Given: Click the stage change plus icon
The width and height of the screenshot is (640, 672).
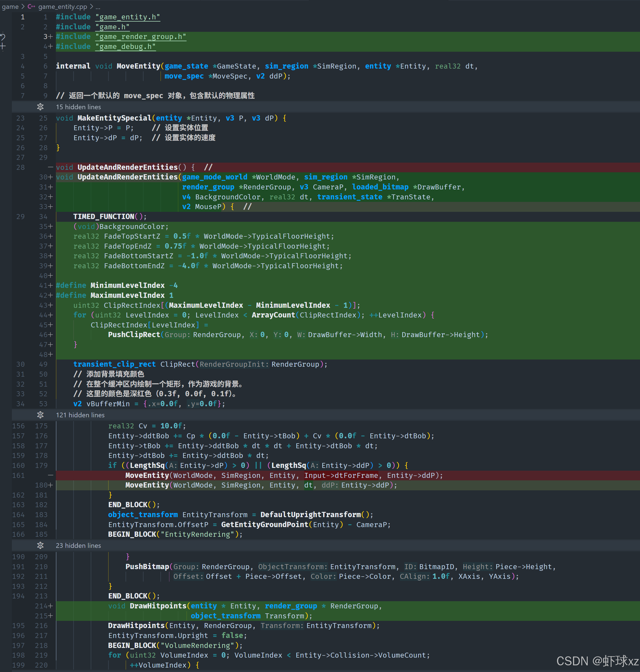Looking at the screenshot, I should pyautogui.click(x=3, y=46).
